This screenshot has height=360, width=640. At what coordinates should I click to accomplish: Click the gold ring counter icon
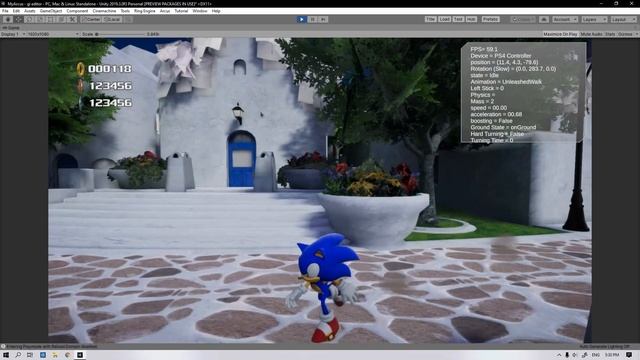click(x=81, y=69)
